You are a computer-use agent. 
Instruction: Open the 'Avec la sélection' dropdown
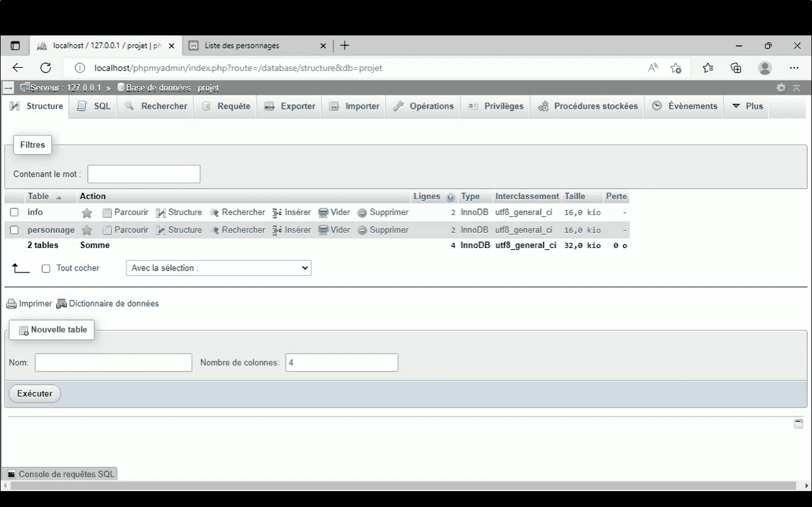[218, 268]
